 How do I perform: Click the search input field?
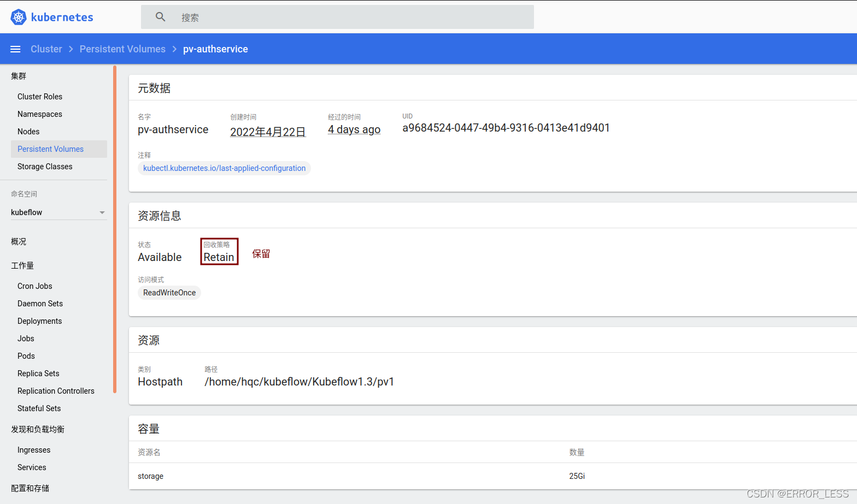pyautogui.click(x=337, y=17)
